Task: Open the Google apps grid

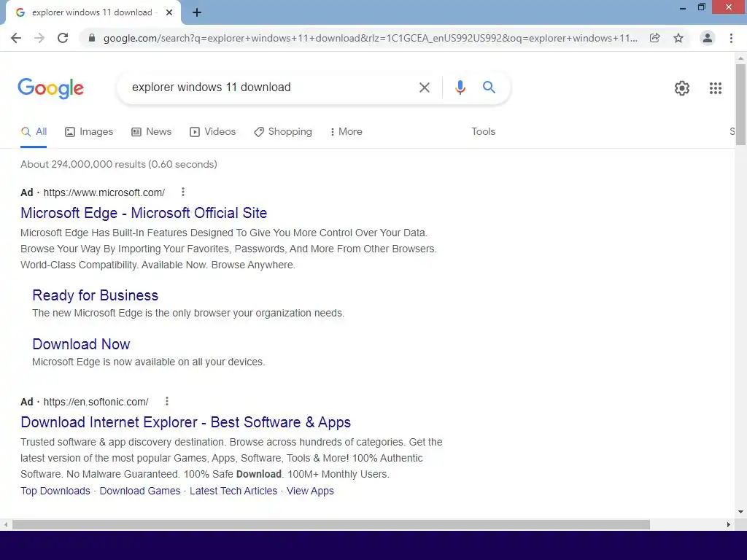Action: pos(716,88)
